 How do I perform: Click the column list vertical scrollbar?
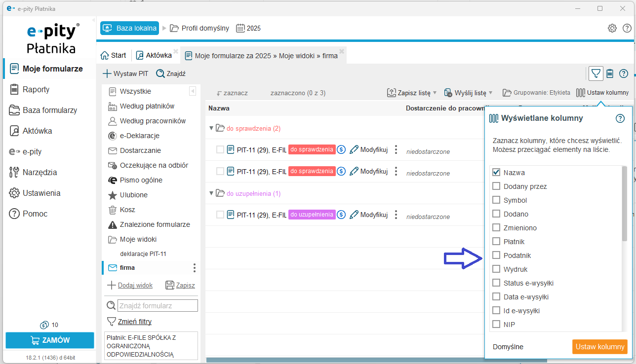tap(625, 203)
